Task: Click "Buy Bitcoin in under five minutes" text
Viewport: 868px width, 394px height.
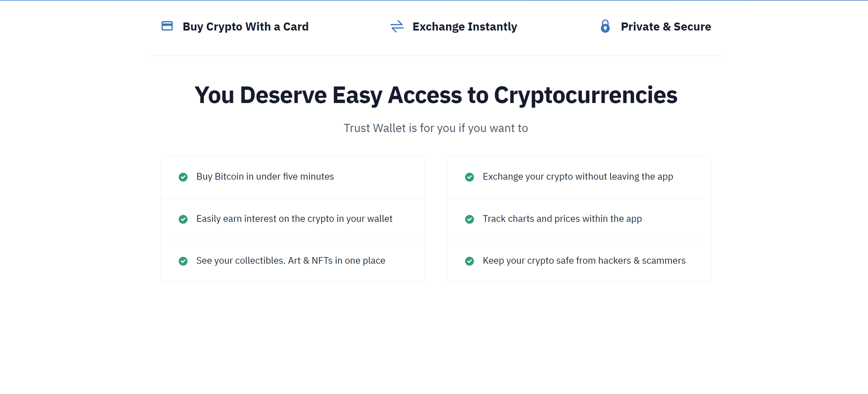Action: pos(265,177)
